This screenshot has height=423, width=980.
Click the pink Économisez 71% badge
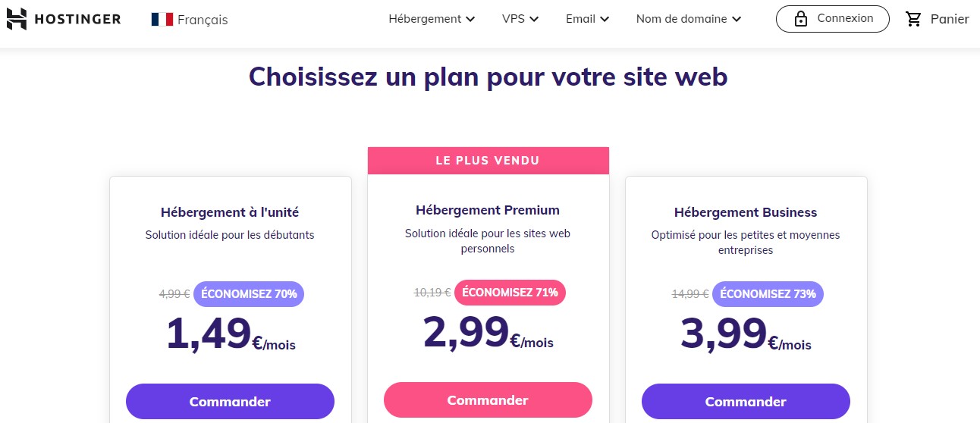click(x=510, y=293)
